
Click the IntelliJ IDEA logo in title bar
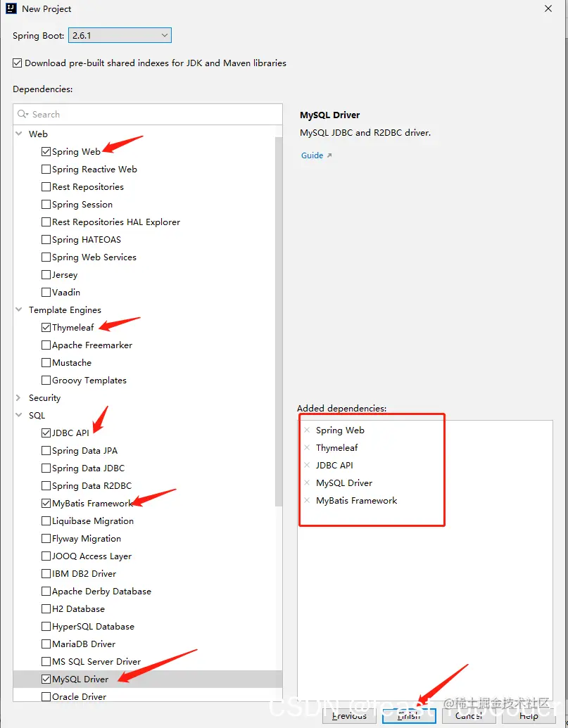[x=11, y=8]
